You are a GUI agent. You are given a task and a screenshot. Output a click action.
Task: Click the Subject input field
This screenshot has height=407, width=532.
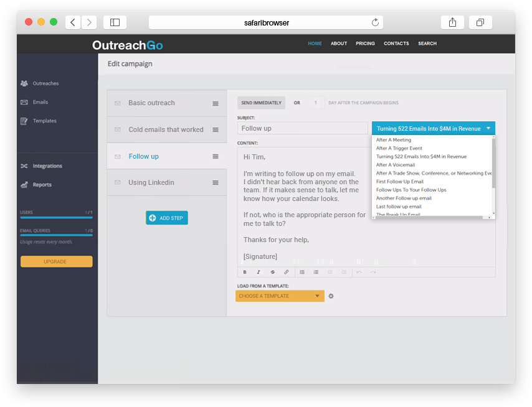click(x=303, y=128)
